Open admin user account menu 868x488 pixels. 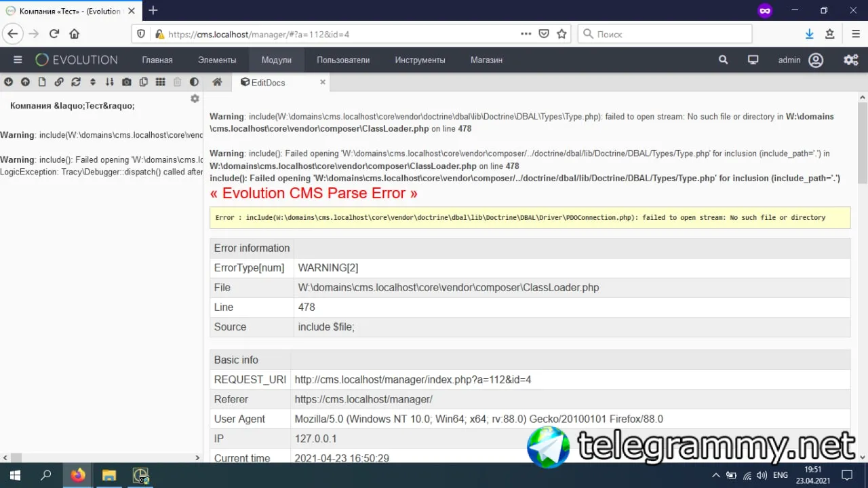(x=801, y=60)
